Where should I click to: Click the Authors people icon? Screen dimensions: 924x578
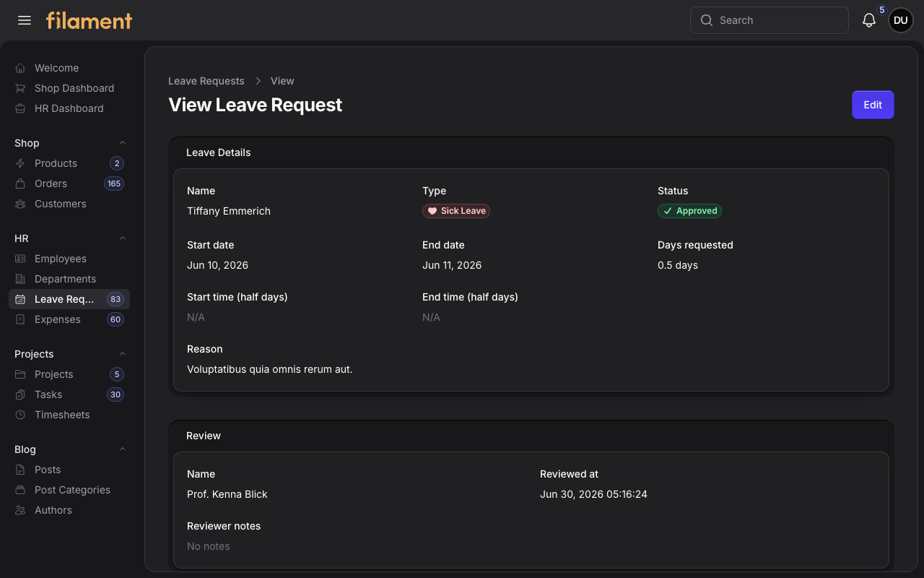pyautogui.click(x=20, y=510)
